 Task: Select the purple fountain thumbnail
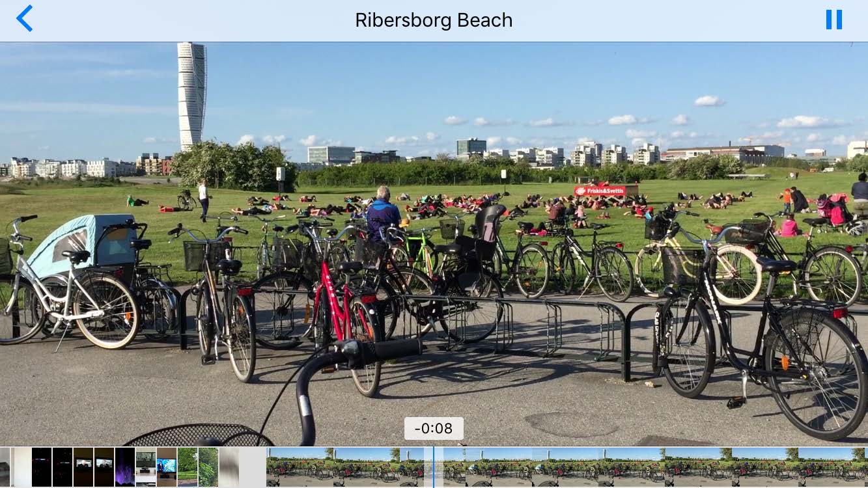click(124, 467)
